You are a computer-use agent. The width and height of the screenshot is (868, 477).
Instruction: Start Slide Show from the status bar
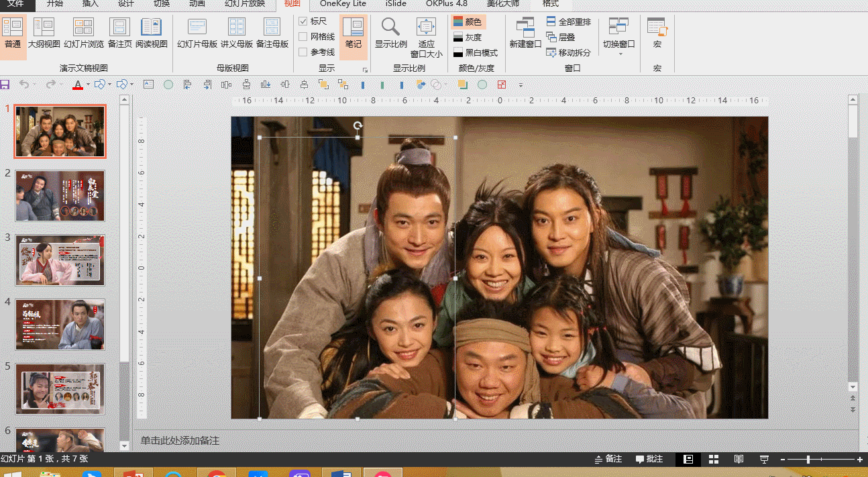[x=764, y=460]
